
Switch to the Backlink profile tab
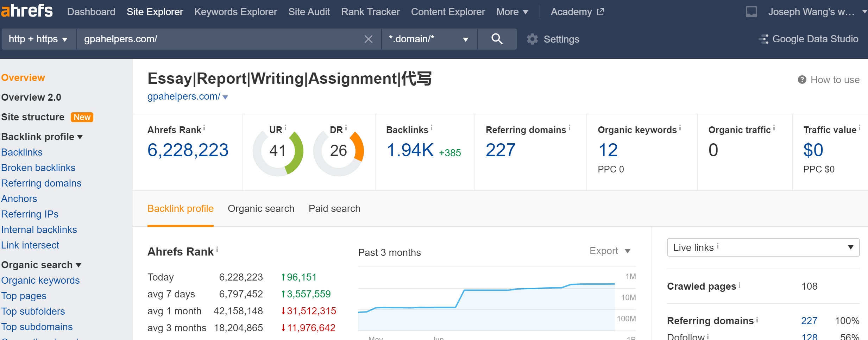[x=181, y=209]
